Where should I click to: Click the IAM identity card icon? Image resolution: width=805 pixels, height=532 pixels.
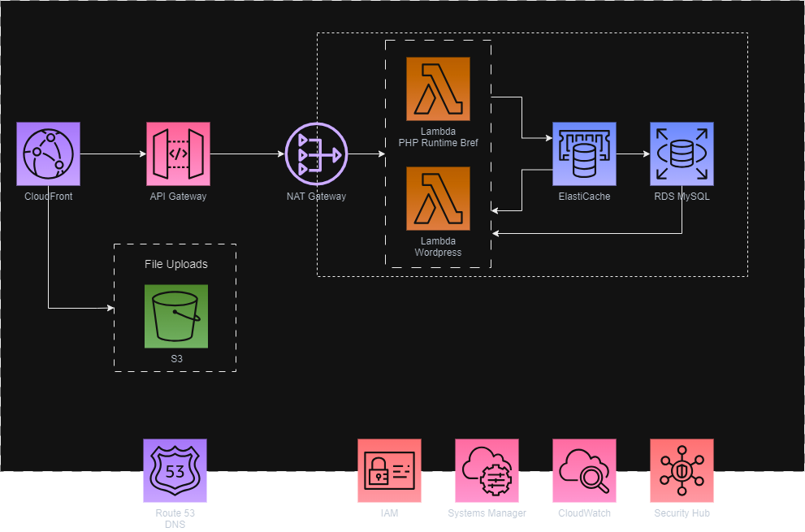[x=389, y=470]
